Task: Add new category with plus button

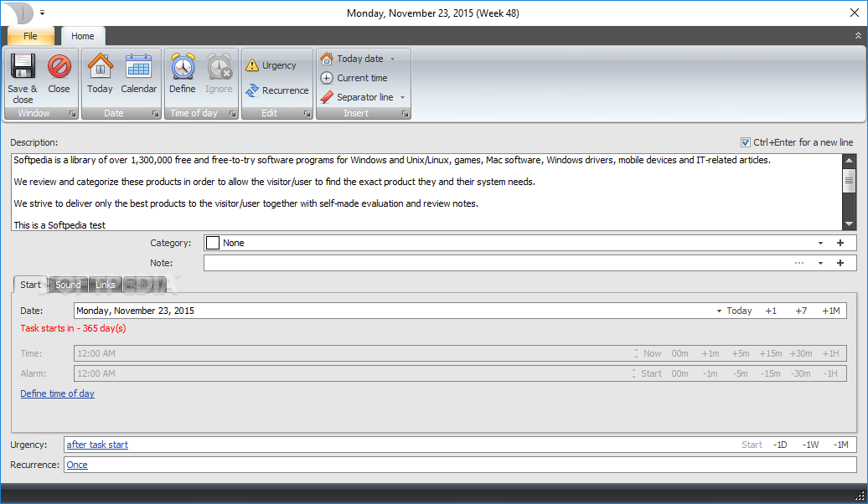Action: [x=840, y=243]
